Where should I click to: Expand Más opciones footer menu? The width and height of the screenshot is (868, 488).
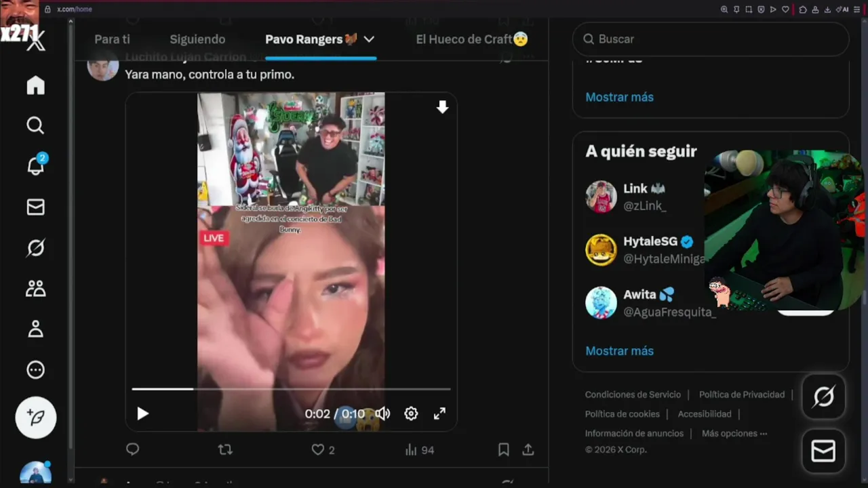click(734, 433)
